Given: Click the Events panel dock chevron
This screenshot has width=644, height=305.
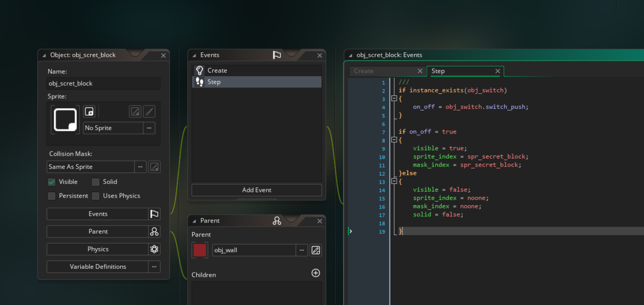Looking at the screenshot, I should coord(291,53).
